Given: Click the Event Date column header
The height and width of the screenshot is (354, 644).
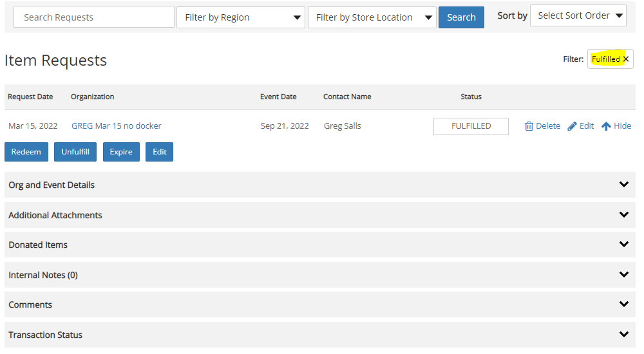Looking at the screenshot, I should 278,97.
